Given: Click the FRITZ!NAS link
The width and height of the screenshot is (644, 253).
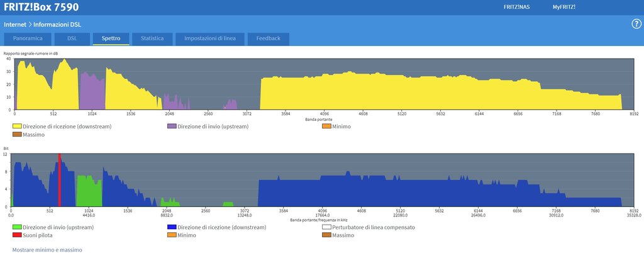Looking at the screenshot, I should pos(516,7).
